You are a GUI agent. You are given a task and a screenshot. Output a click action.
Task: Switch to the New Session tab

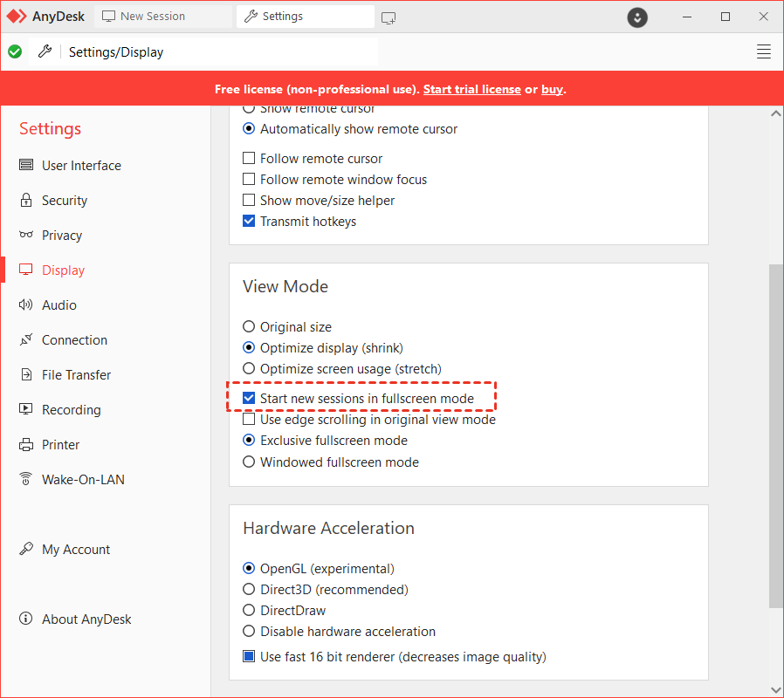point(153,17)
